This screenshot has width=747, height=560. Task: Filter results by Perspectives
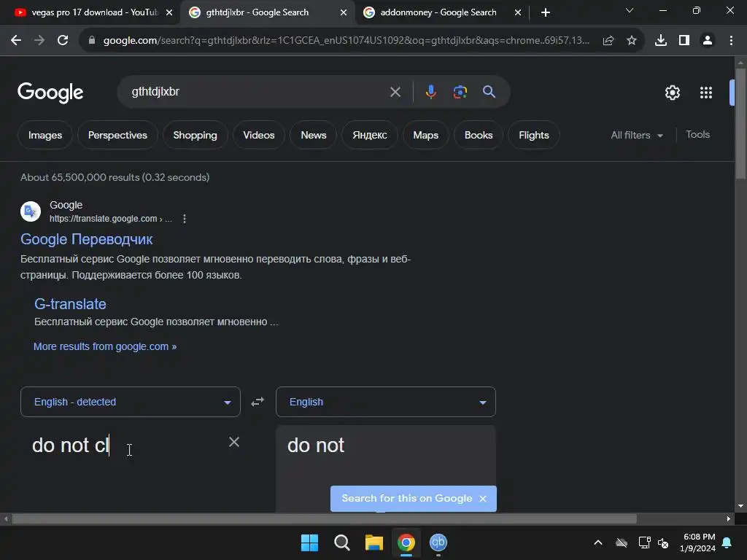pos(117,135)
